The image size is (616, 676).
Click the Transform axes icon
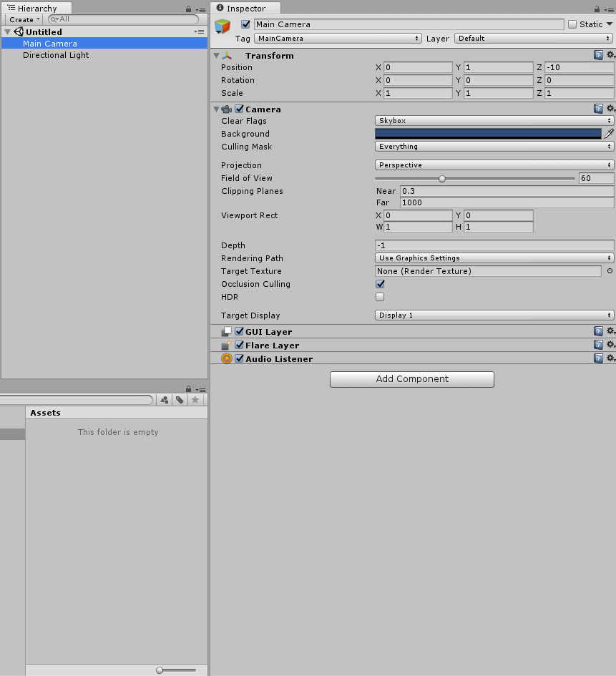pos(227,55)
